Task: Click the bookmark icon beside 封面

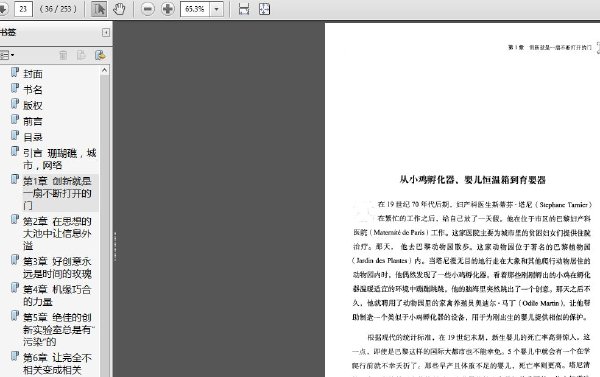Action: 15,72
